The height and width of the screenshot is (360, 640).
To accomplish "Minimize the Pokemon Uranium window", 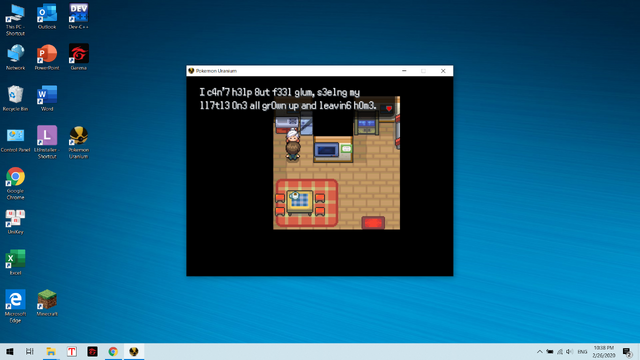I will click(x=404, y=71).
